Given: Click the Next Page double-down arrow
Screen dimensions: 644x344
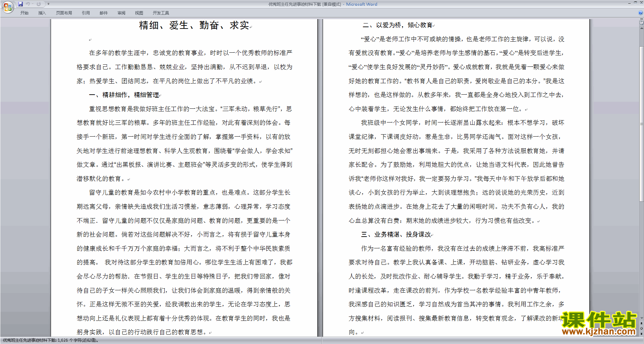Looking at the screenshot, I should pos(641,334).
